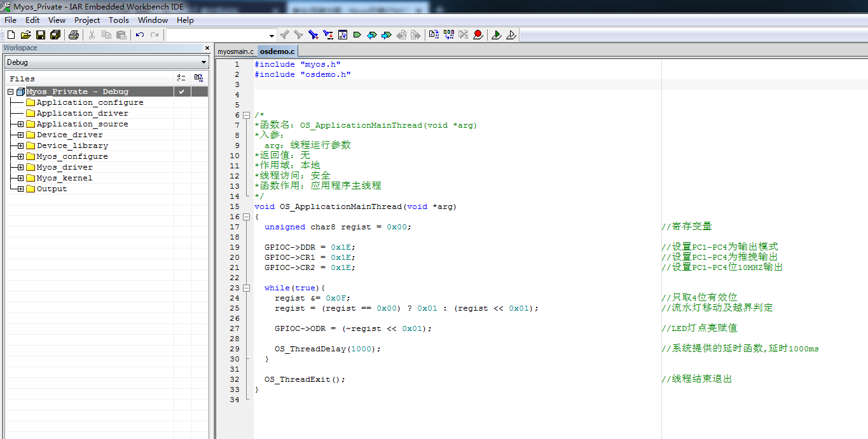Click the Find Next toolbar icon
This screenshot has width=868, height=439.
coord(299,35)
